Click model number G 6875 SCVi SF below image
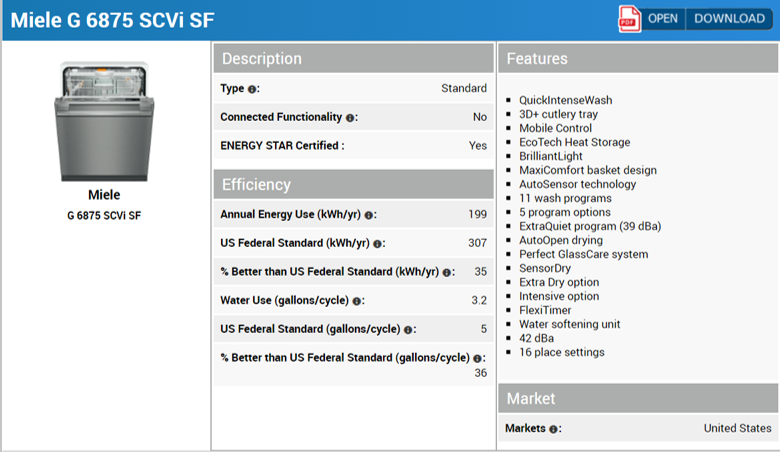The width and height of the screenshot is (780, 452). tap(104, 216)
